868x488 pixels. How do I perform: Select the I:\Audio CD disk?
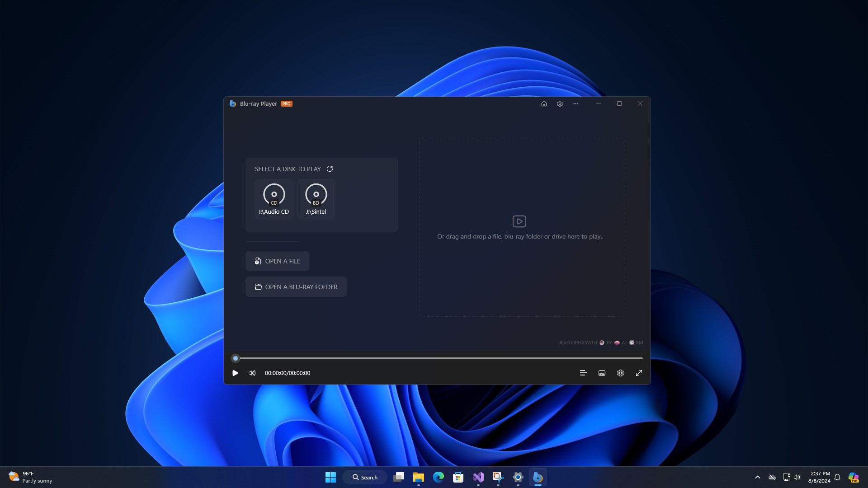pos(274,199)
